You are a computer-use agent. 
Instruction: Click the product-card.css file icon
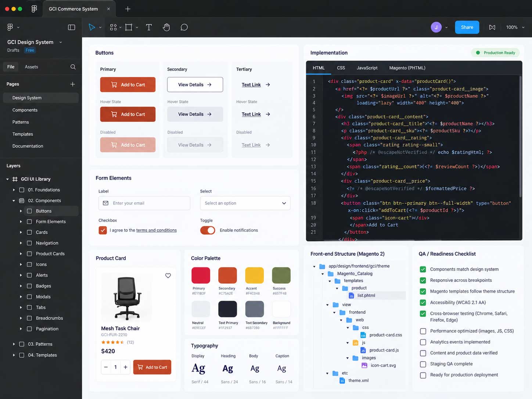coord(363,335)
